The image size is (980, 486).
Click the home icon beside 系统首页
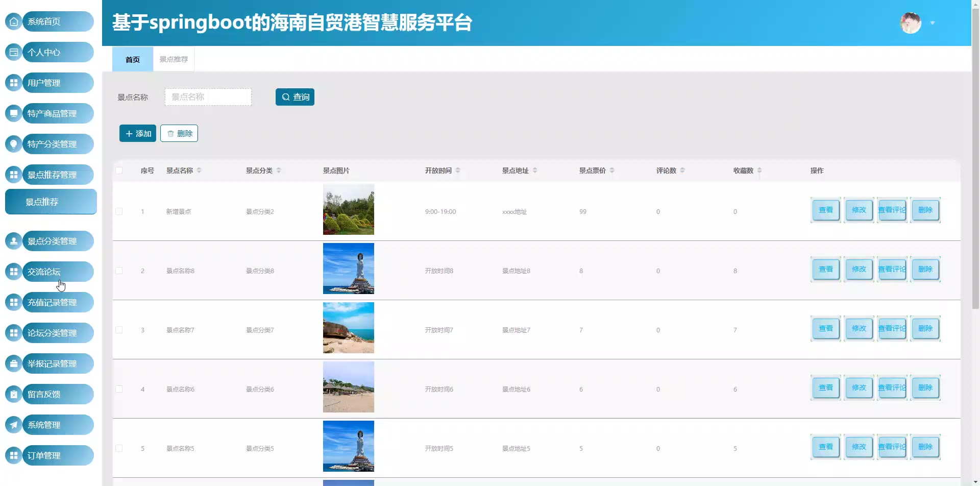[14, 21]
